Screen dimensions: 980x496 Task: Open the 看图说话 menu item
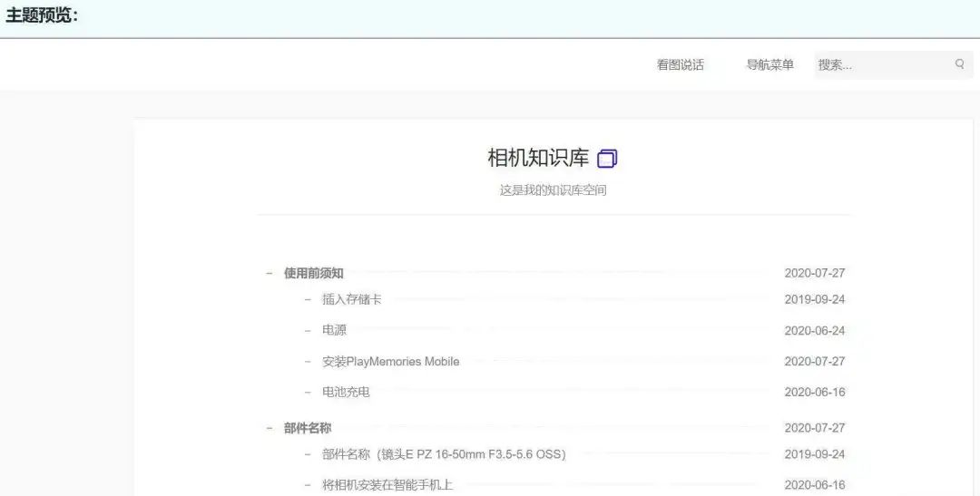point(680,64)
